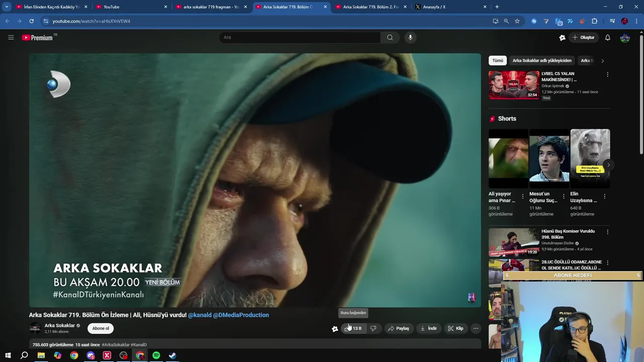Dislike the video with thumbs-down button
644x362 pixels.
(x=373, y=328)
